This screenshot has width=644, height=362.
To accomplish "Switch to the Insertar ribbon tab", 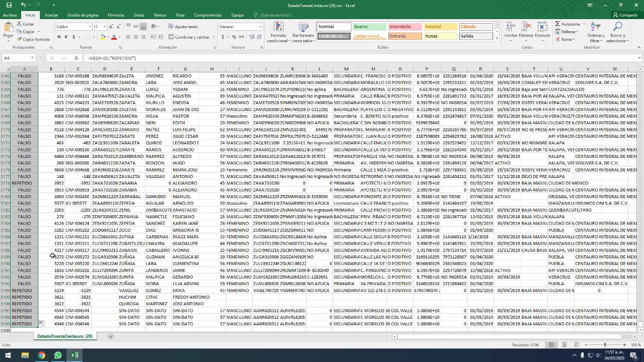I will point(51,15).
